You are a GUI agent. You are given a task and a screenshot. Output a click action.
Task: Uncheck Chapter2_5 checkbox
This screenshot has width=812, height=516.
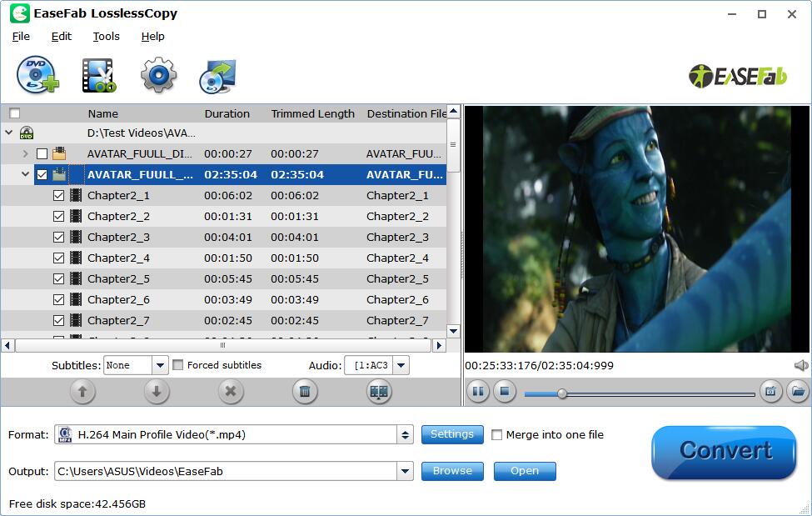[58, 278]
